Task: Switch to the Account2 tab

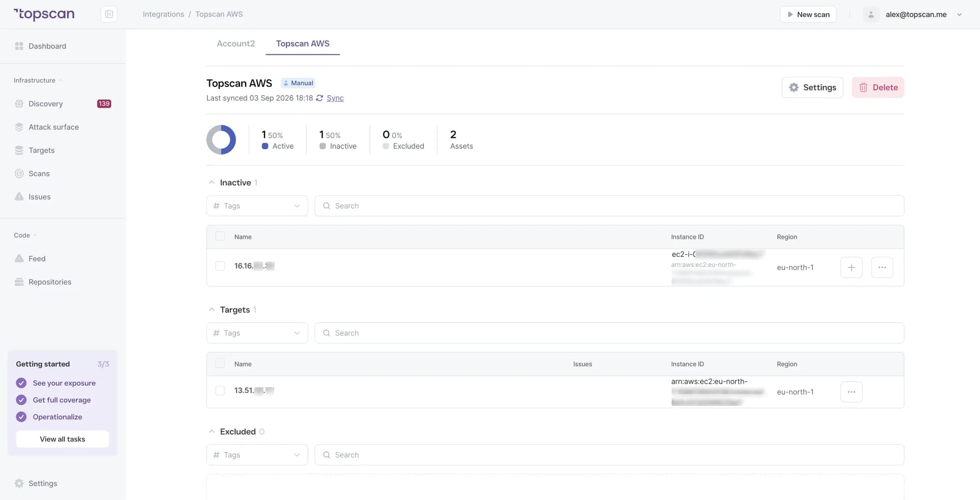Action: [x=236, y=43]
